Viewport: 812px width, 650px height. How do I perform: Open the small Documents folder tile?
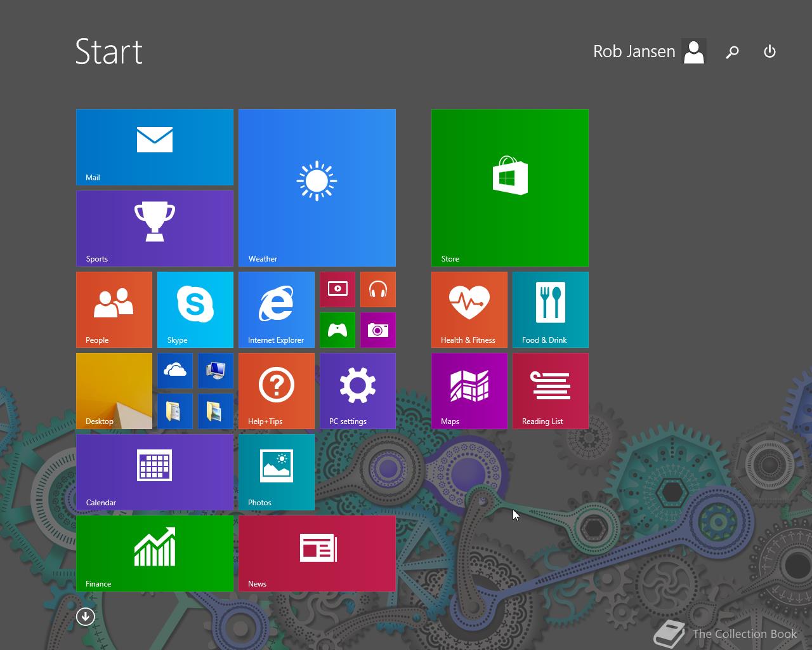(175, 411)
